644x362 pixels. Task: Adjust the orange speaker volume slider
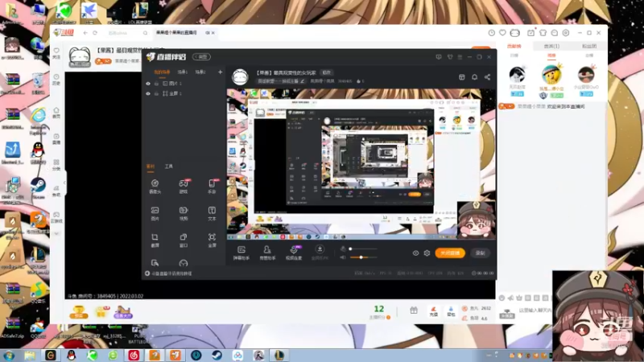coord(363,257)
